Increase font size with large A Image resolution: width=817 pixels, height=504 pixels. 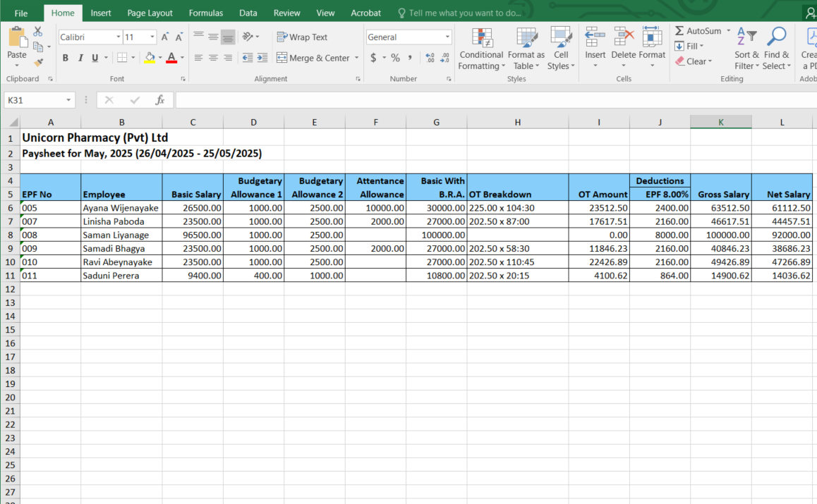(x=164, y=37)
